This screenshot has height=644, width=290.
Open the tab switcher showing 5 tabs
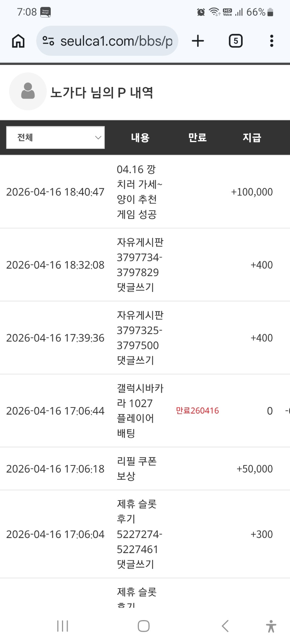pyautogui.click(x=236, y=41)
